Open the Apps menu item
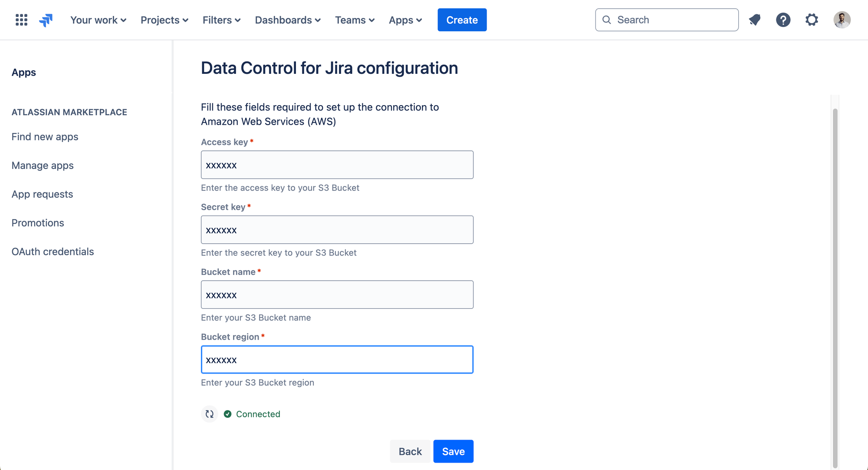Image resolution: width=868 pixels, height=470 pixels. coord(404,20)
